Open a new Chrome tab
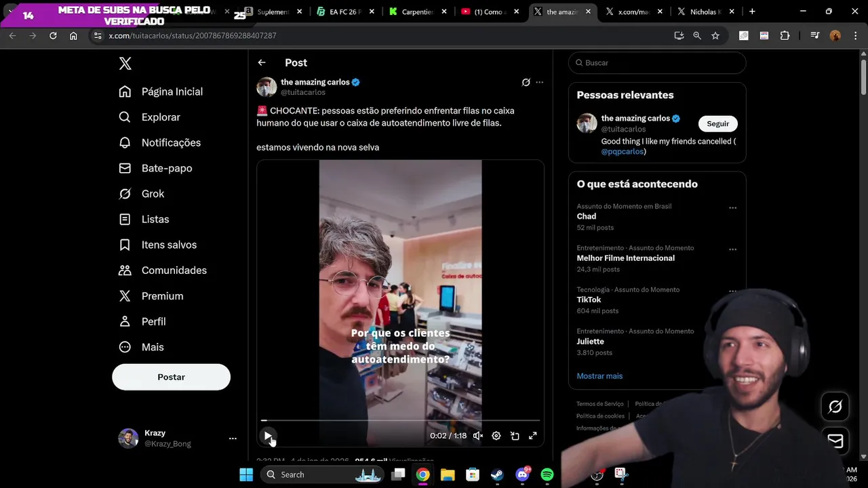This screenshot has width=868, height=488. click(x=752, y=12)
